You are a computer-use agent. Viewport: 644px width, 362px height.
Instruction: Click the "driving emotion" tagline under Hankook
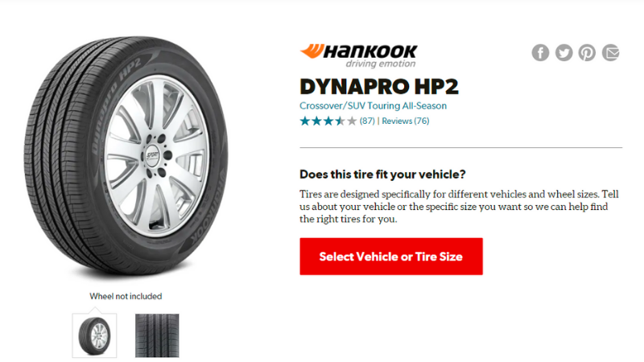tap(381, 64)
